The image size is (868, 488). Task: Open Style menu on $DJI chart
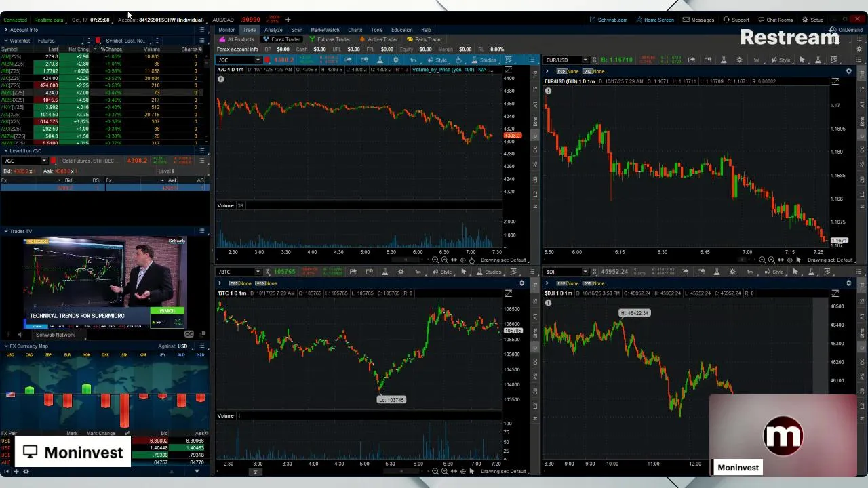pos(774,272)
